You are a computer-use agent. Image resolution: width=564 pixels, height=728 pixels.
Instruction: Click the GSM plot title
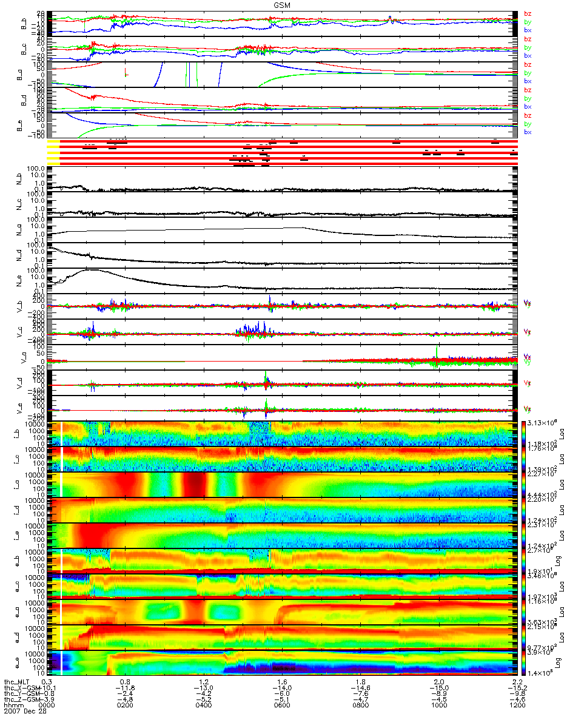pos(281,5)
